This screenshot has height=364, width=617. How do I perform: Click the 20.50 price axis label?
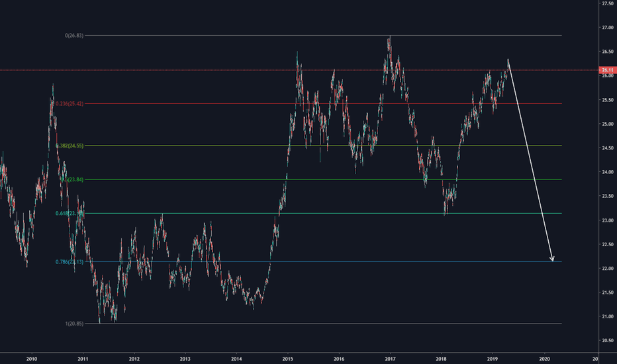pyautogui.click(x=608, y=340)
